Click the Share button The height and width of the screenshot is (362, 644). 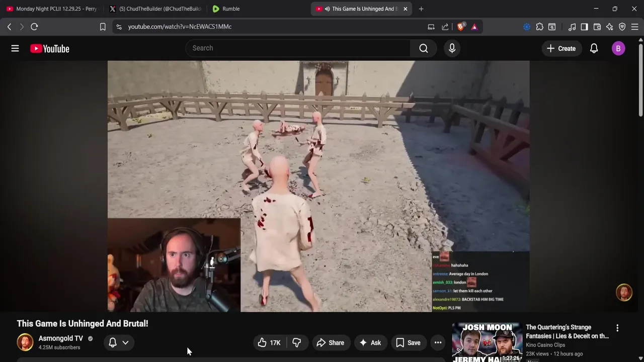[x=330, y=343]
